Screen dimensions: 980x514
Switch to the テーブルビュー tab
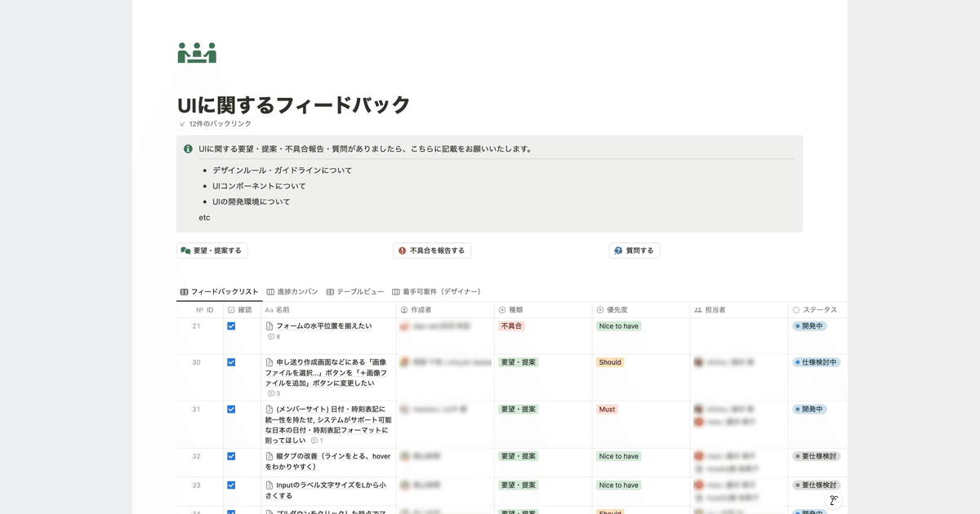coord(355,291)
